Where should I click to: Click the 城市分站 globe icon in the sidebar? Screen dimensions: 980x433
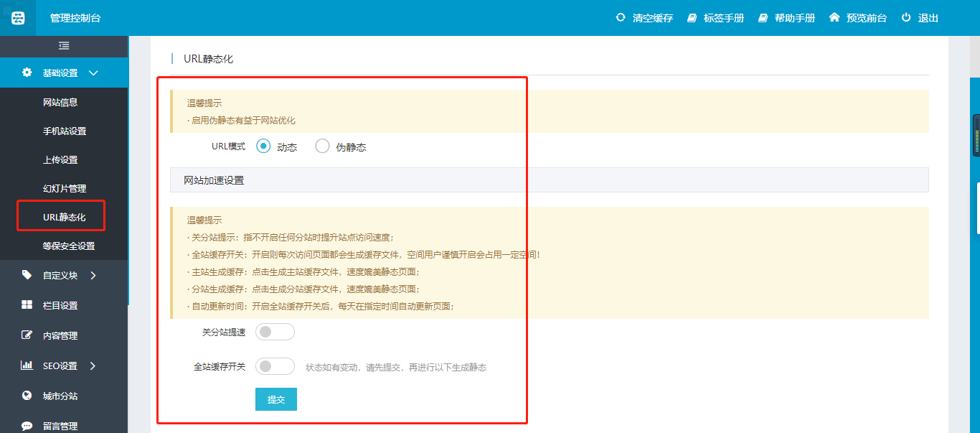[x=27, y=396]
